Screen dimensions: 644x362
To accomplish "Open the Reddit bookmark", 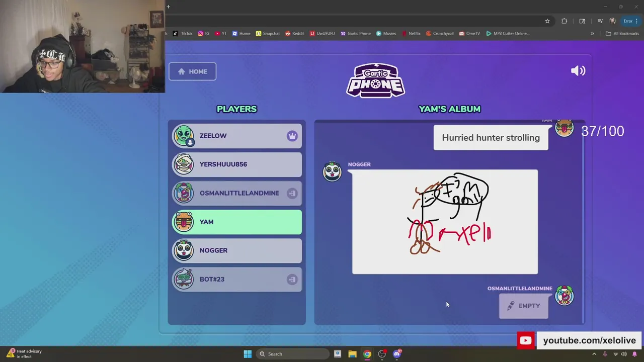I will point(295,34).
